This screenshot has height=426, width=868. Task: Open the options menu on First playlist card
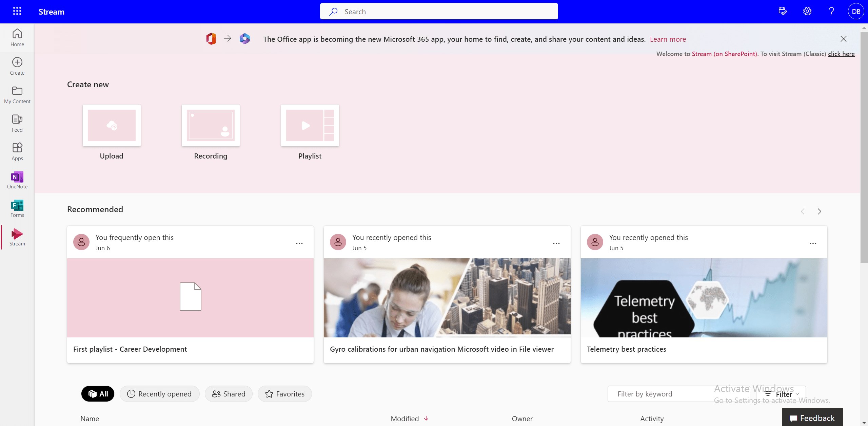pos(299,243)
